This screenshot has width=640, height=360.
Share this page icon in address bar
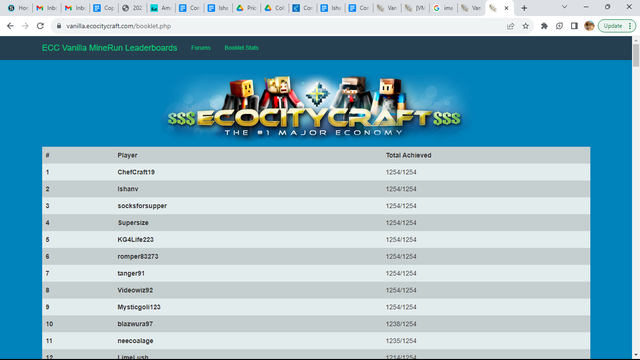[x=510, y=26]
